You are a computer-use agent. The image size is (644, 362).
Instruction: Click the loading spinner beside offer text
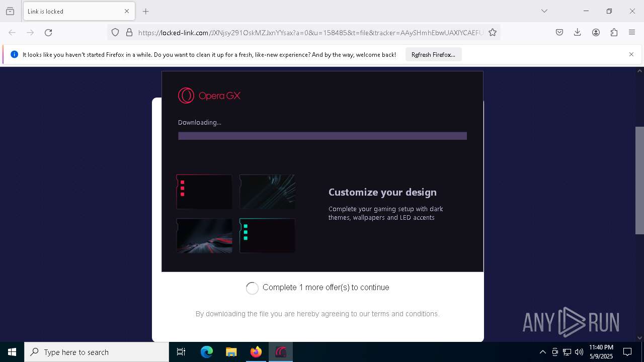click(x=252, y=288)
